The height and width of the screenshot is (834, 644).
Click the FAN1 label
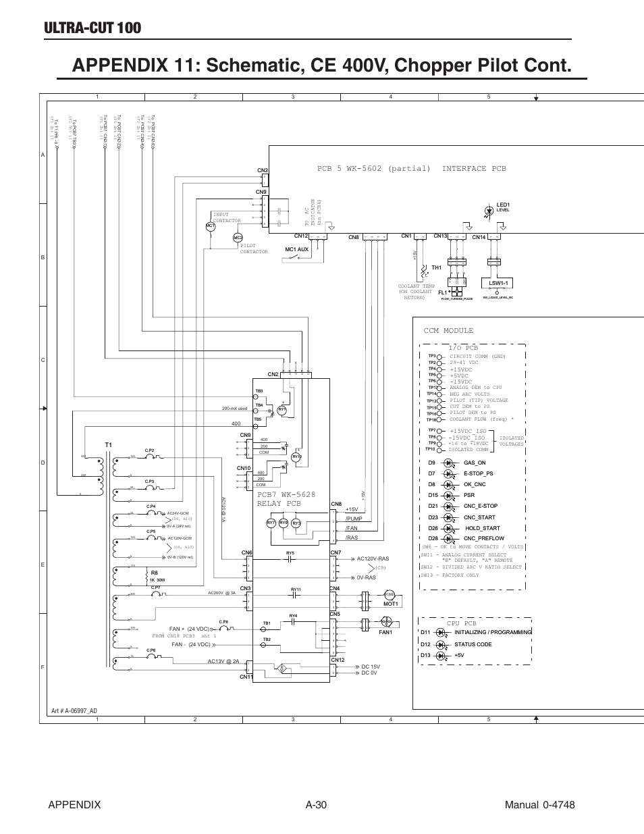click(x=385, y=632)
